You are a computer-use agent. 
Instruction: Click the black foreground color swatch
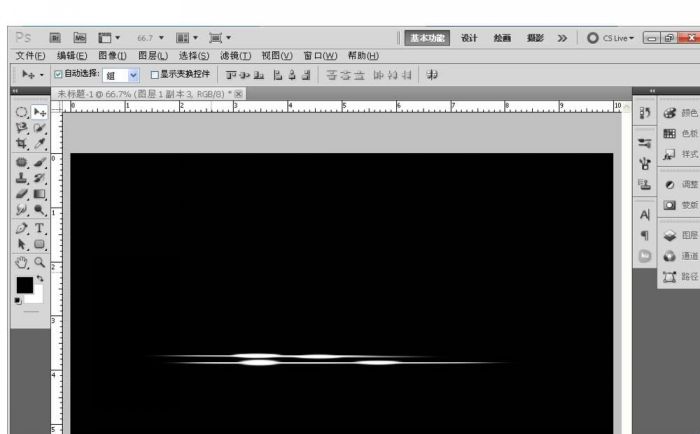coord(25,286)
